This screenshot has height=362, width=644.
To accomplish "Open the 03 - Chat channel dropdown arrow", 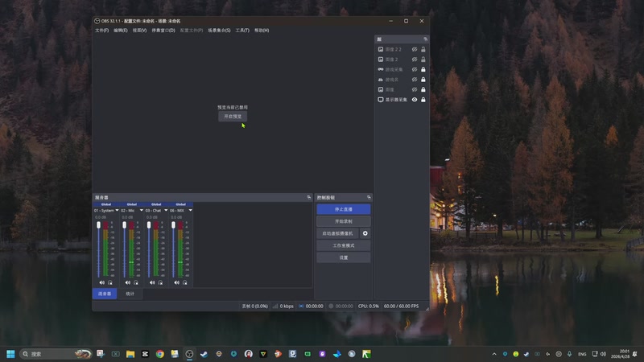I will (167, 210).
